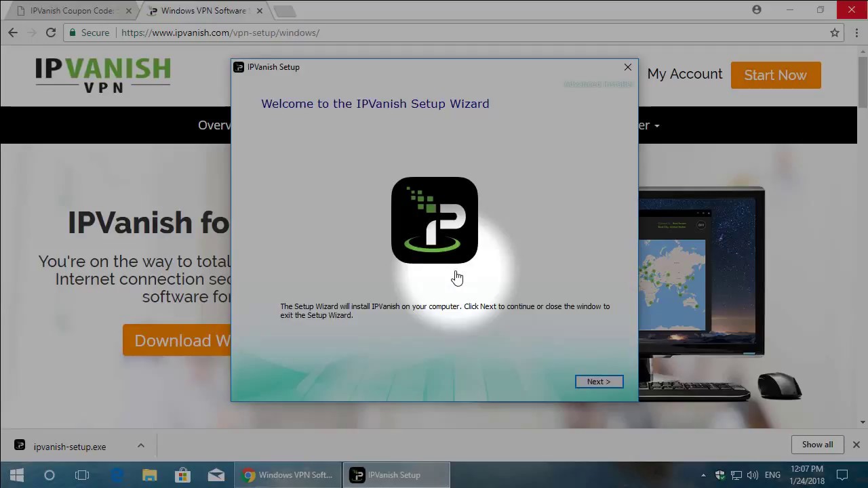Open the downloaded ipvanish-setup.exe file
Screen dimensions: 868x488
(70, 447)
